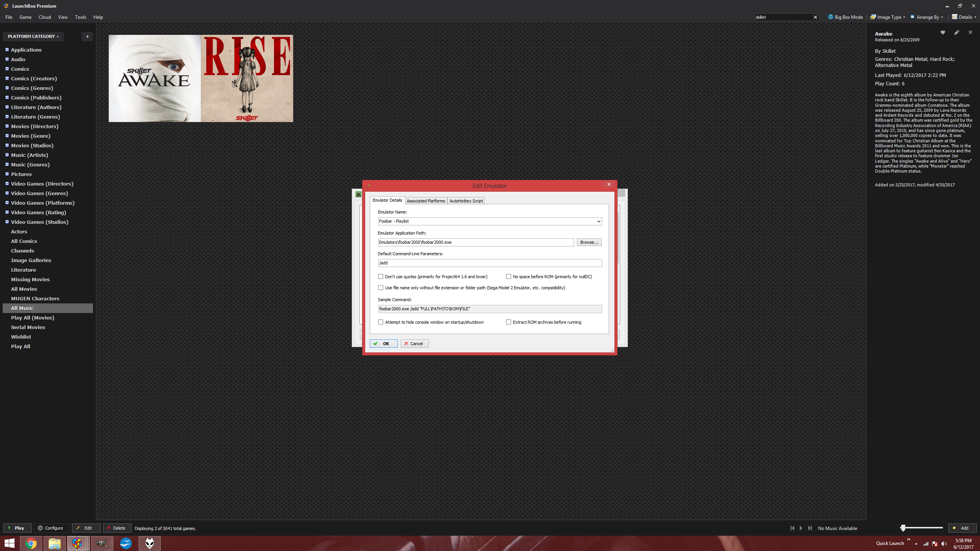Enable Big Box Mode
The height and width of the screenshot is (551, 980).
(845, 17)
